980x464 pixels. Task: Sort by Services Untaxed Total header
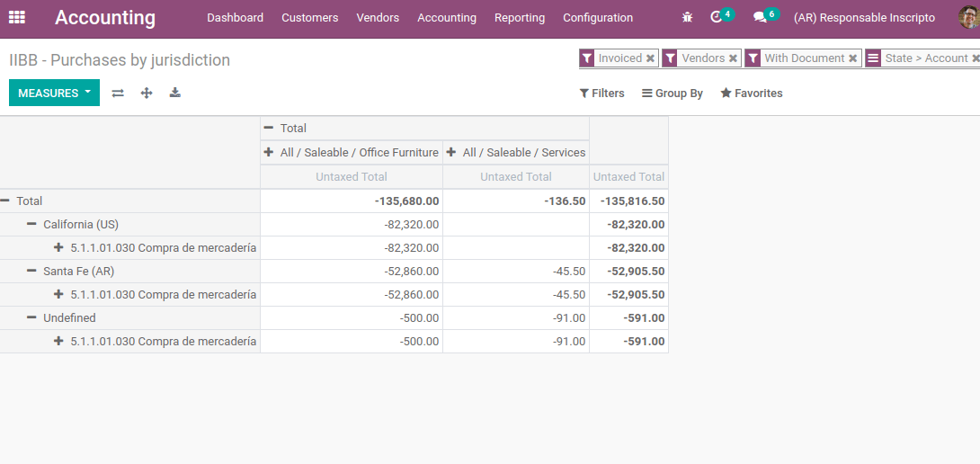click(x=516, y=177)
